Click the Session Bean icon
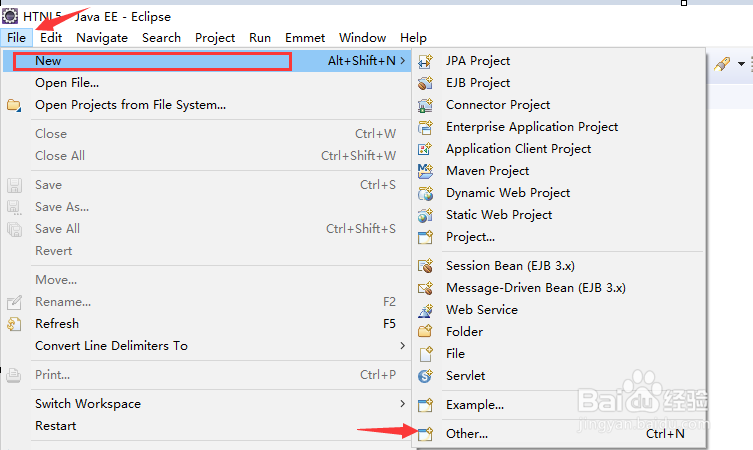 coord(426,266)
